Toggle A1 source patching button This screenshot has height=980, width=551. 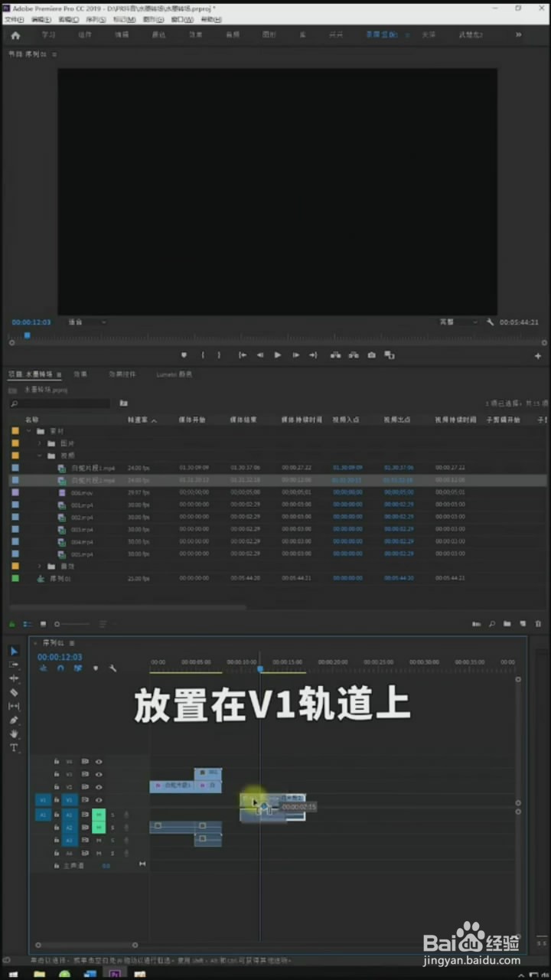point(43,815)
